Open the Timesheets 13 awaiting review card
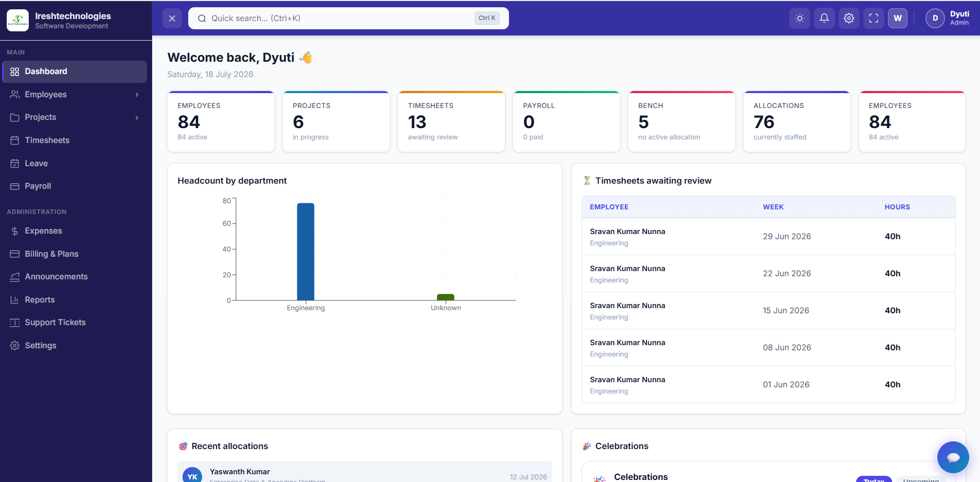Image resolution: width=980 pixels, height=482 pixels. click(x=451, y=121)
